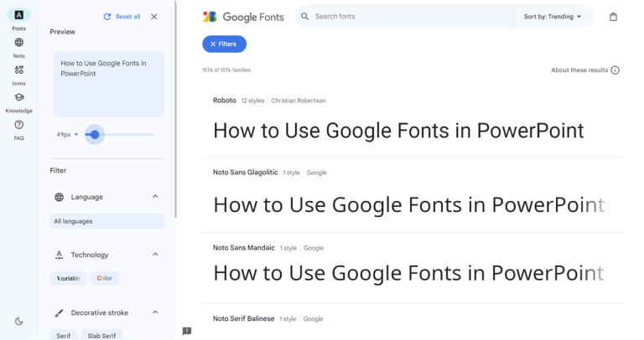Toggle the Serif filter chip
The height and width of the screenshot is (340, 644).
64,336
